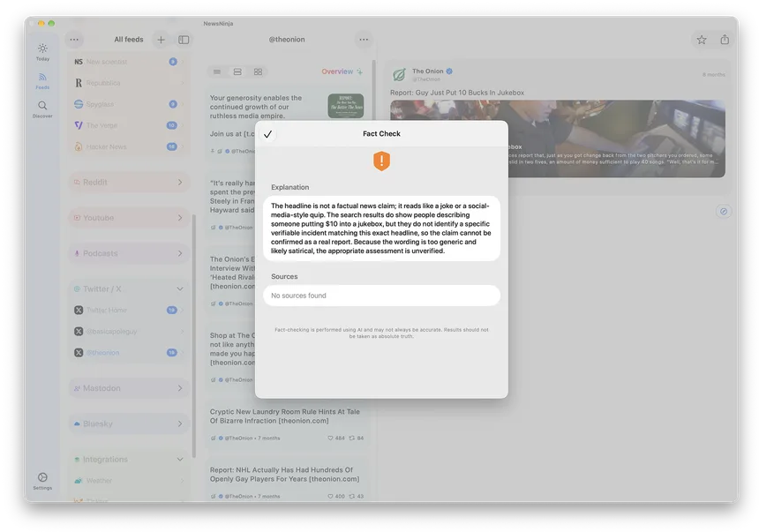
Task: Open article in browser compass icon
Action: coord(724,211)
